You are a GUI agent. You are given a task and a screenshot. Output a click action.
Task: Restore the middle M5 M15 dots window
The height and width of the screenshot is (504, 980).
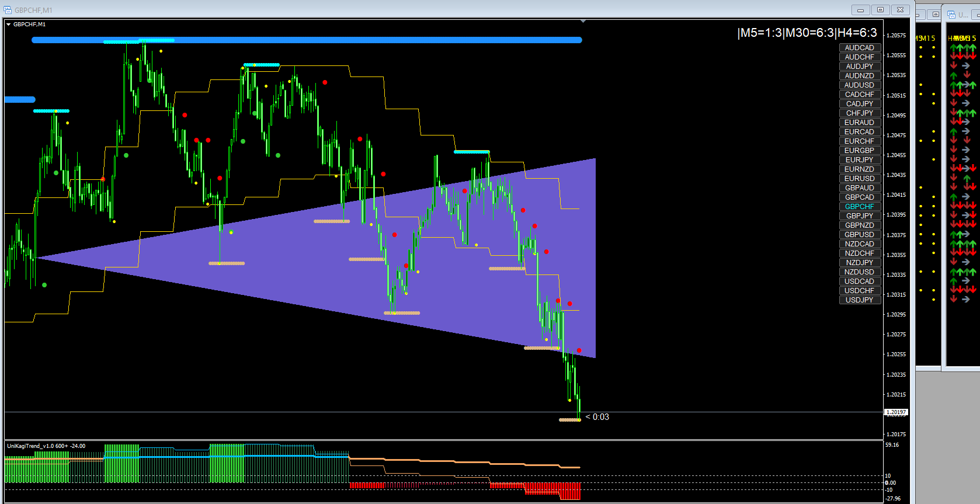click(x=936, y=14)
